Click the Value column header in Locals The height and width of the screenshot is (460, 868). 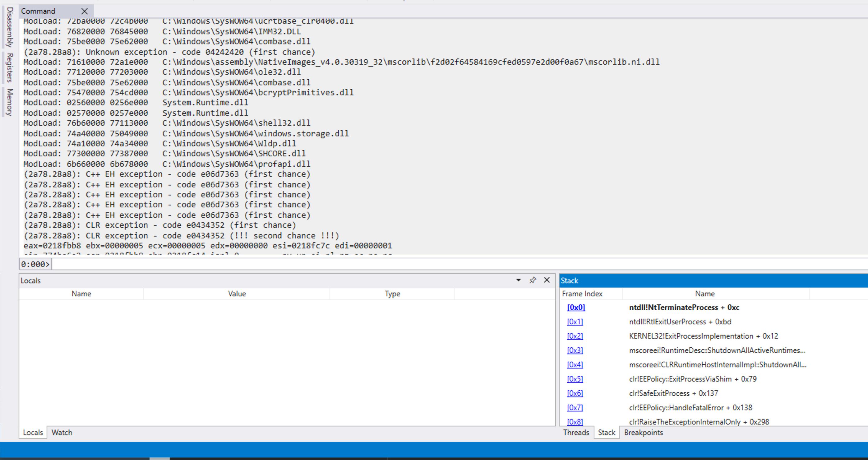237,294
